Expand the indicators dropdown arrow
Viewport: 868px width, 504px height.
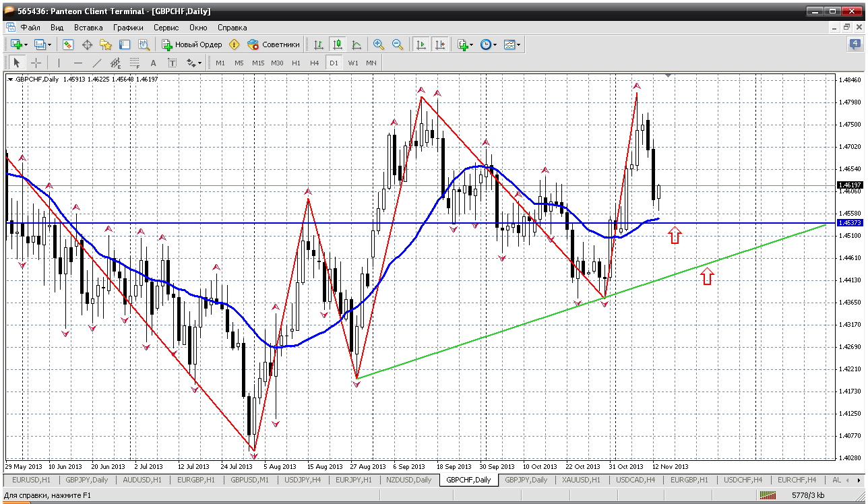click(x=472, y=44)
